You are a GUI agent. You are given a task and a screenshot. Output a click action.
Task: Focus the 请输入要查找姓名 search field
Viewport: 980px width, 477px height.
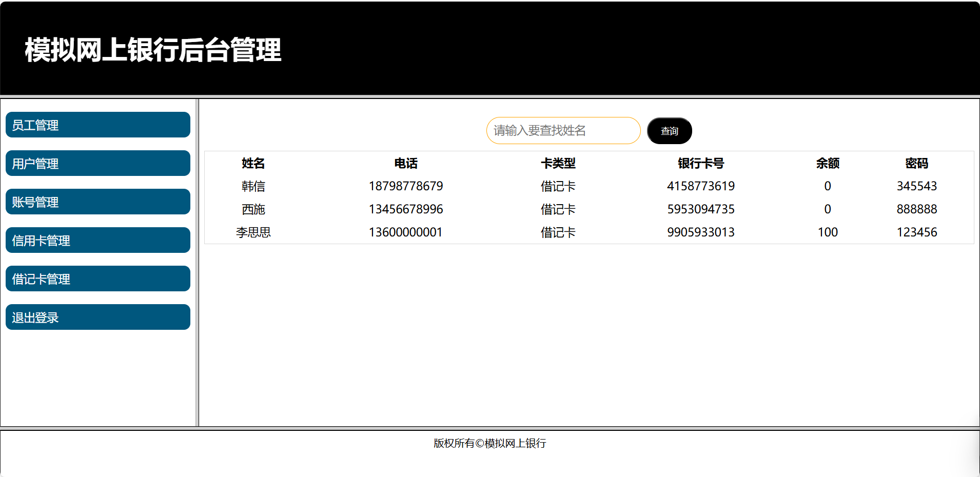tap(563, 131)
